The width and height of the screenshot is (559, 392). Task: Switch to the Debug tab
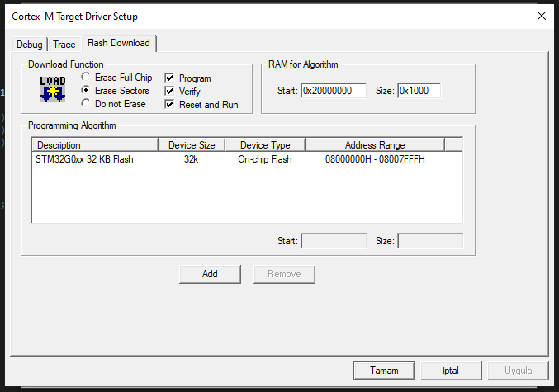click(x=30, y=45)
